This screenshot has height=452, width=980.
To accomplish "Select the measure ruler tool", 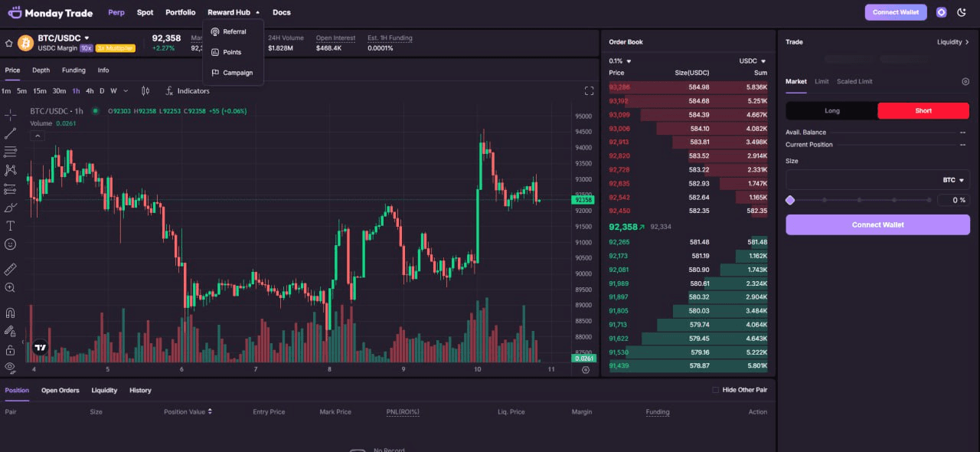I will 10,269.
